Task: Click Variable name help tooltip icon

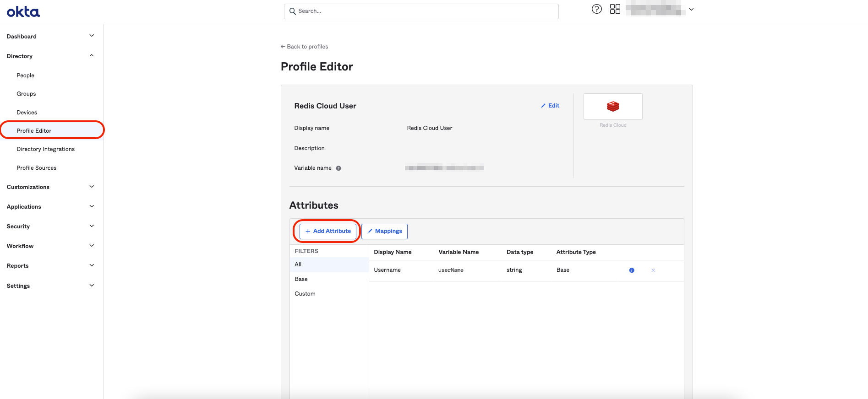Action: click(338, 168)
